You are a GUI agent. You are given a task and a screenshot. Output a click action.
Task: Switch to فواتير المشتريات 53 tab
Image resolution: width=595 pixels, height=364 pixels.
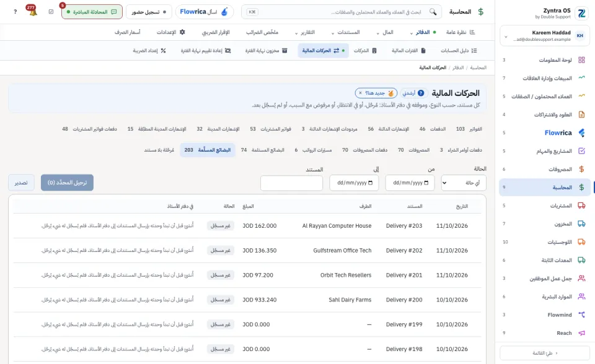point(270,129)
